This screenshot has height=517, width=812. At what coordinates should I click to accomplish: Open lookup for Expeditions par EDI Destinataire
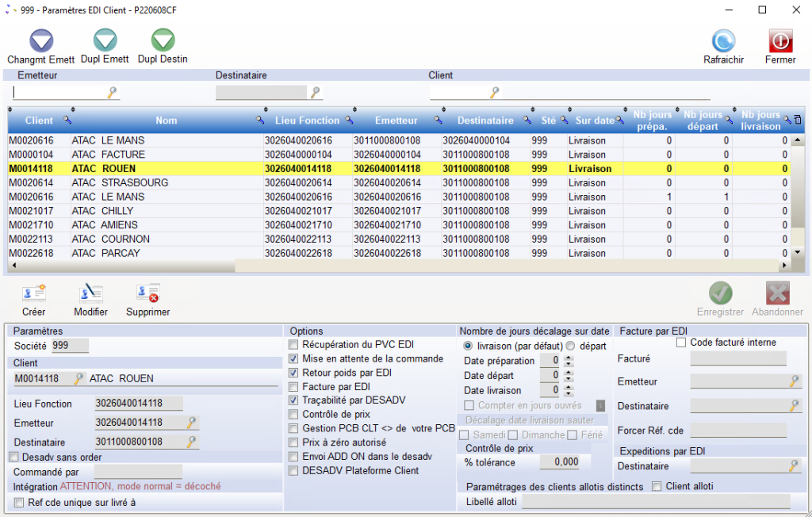click(x=794, y=466)
